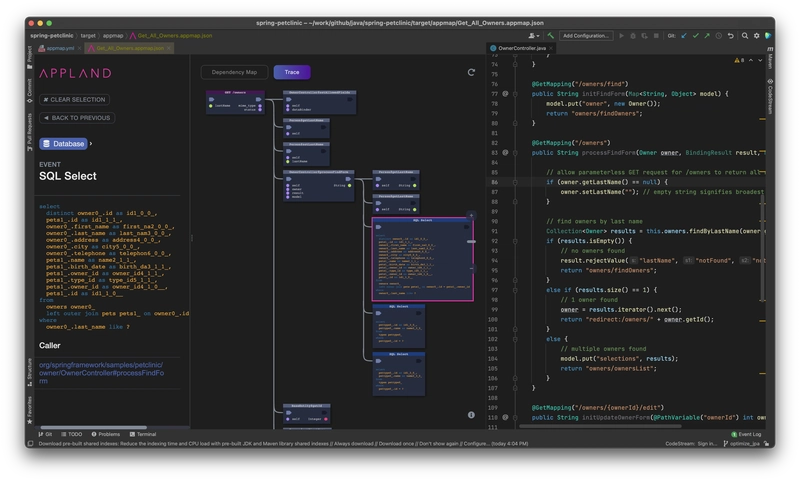Viewport: 800px width, 481px height.
Task: Open the Add Configuration dropdown
Action: (586, 36)
